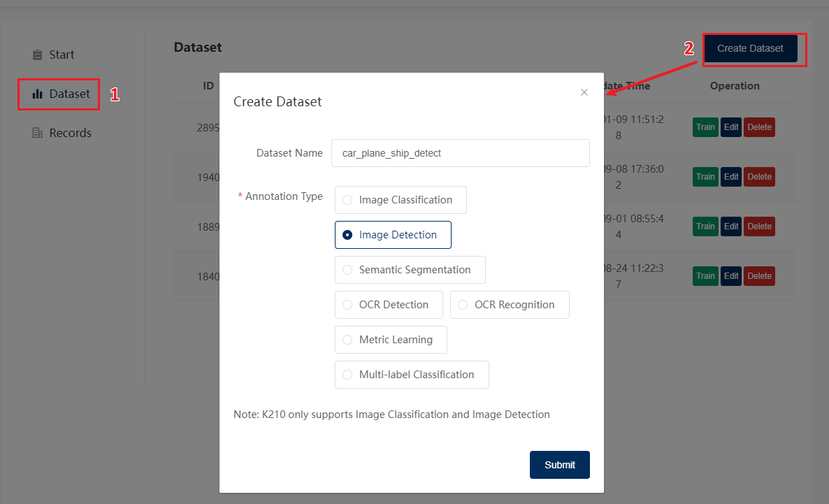Click the "ID" column header

(x=208, y=86)
